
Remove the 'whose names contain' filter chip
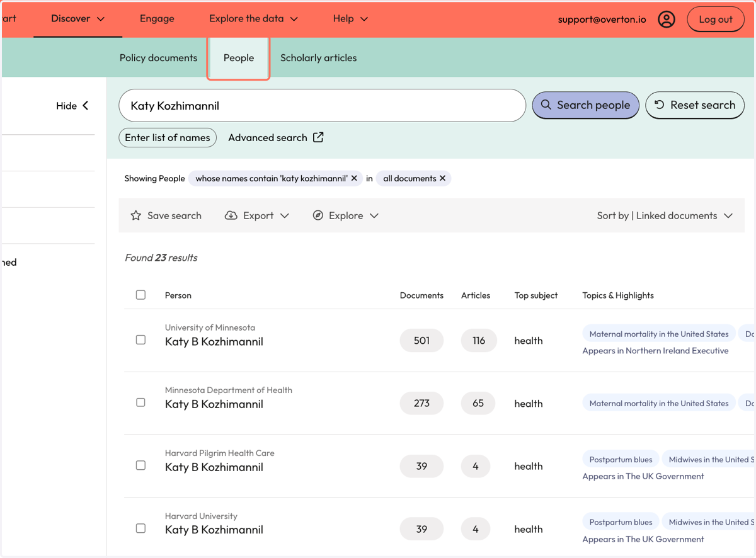pos(354,178)
